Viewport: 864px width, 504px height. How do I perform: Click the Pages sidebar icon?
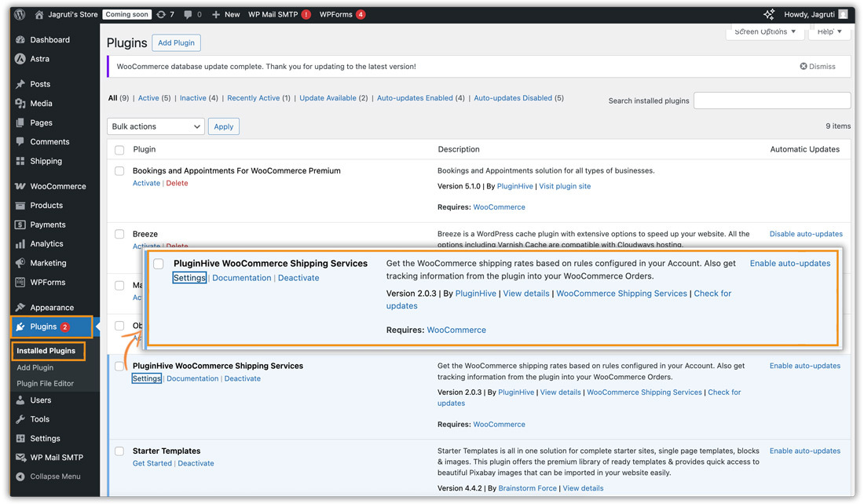(x=20, y=122)
